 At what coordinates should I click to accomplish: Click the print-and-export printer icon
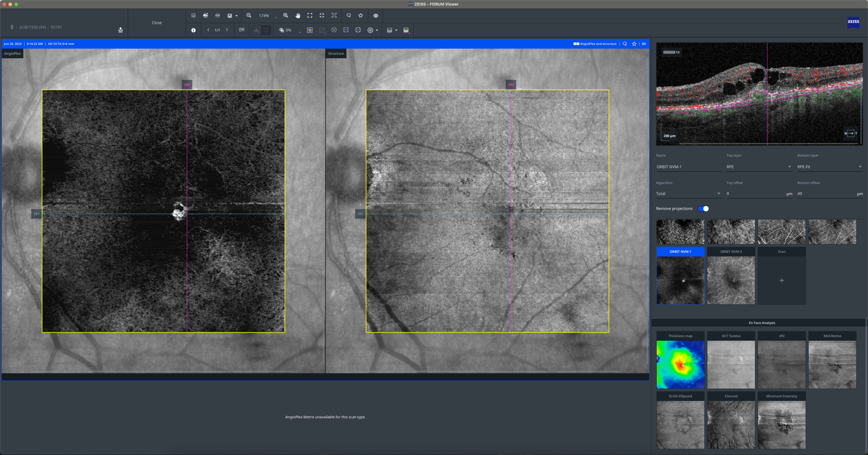[x=205, y=16]
